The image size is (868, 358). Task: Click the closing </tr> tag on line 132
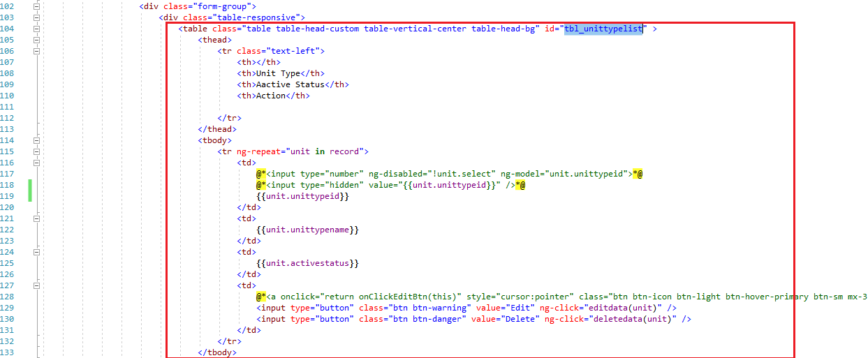coord(229,341)
